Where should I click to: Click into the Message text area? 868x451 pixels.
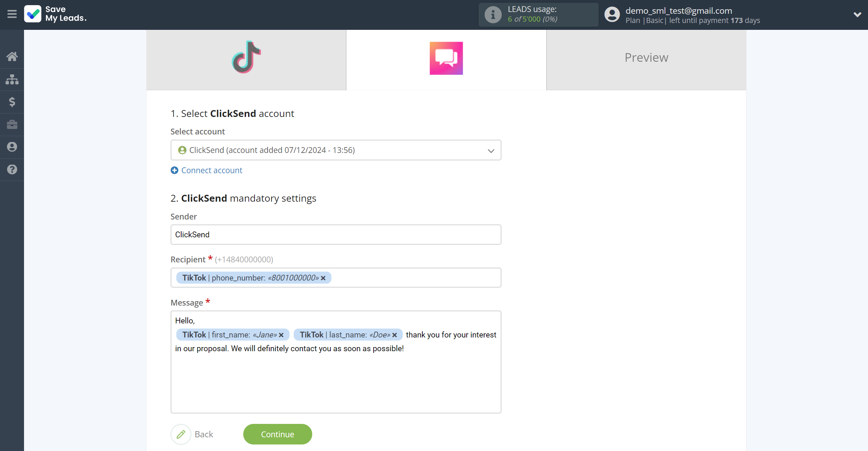tap(336, 362)
